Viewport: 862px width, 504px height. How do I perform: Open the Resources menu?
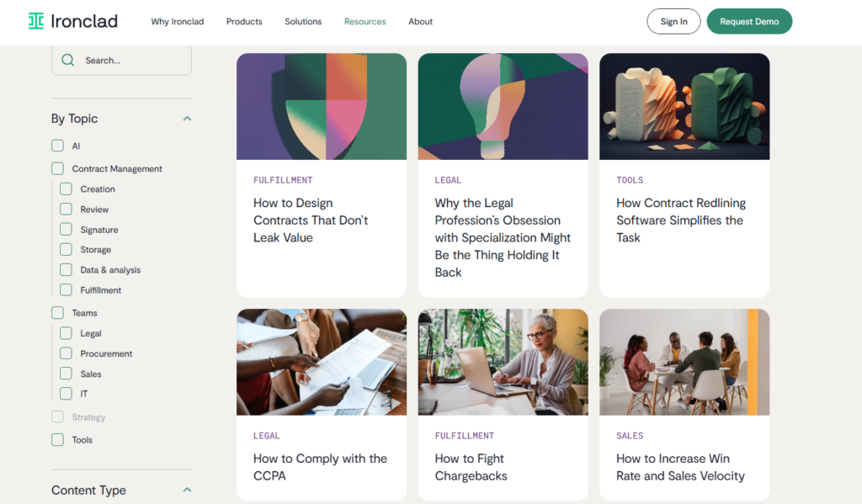[x=364, y=22]
